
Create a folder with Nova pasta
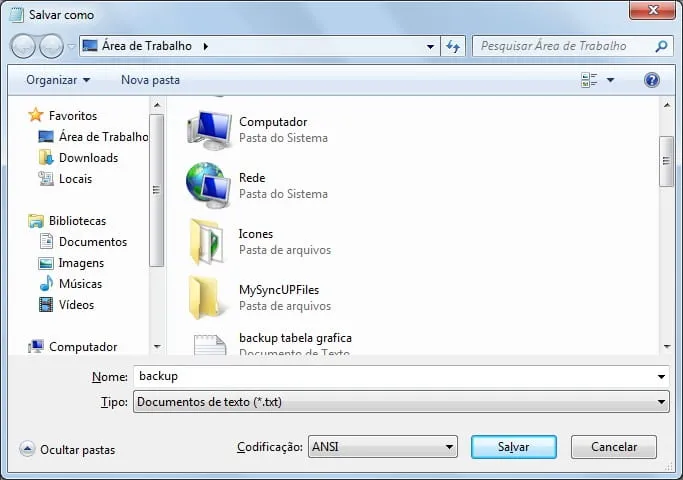(150, 80)
